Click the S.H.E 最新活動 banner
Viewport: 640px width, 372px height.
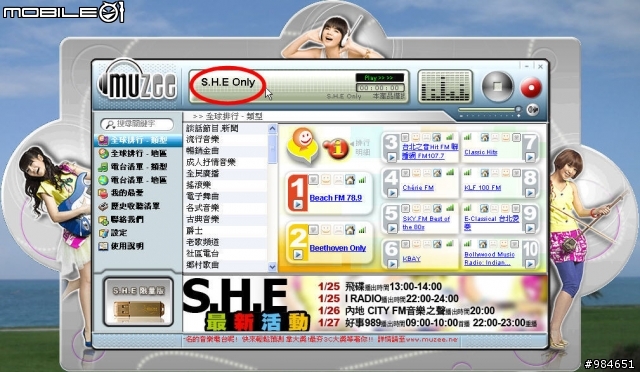point(364,304)
